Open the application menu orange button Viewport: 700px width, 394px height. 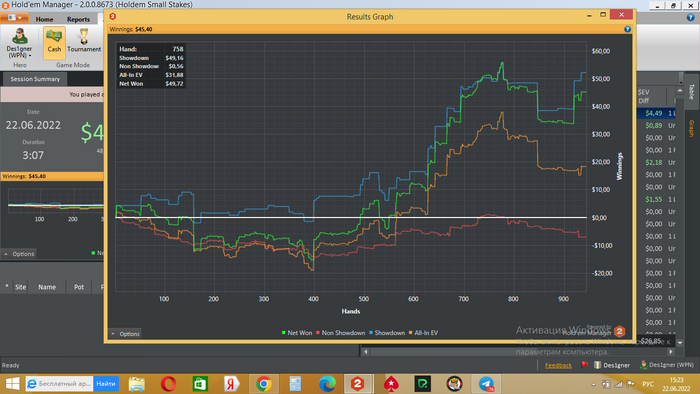point(15,18)
